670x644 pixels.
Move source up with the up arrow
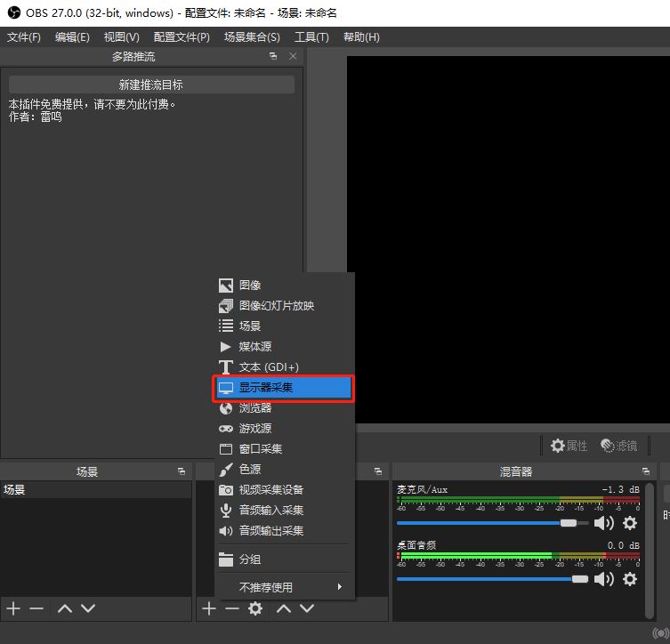(x=284, y=608)
